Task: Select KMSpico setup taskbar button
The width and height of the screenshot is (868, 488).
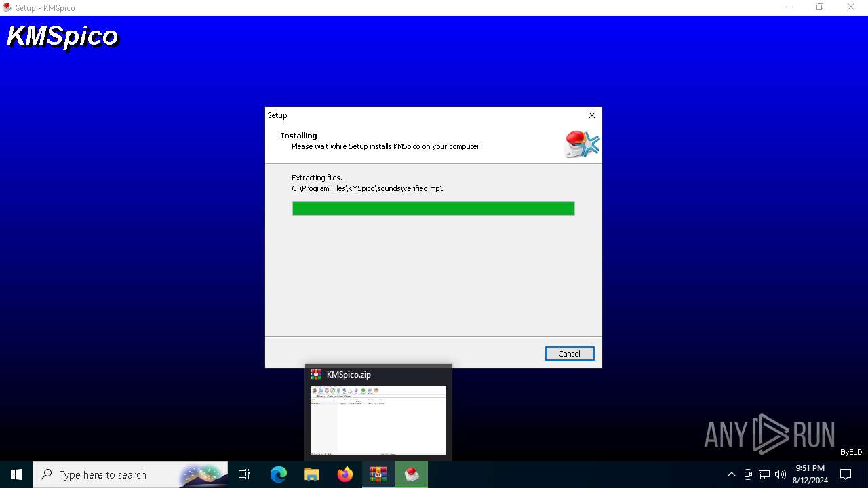Action: click(x=412, y=474)
